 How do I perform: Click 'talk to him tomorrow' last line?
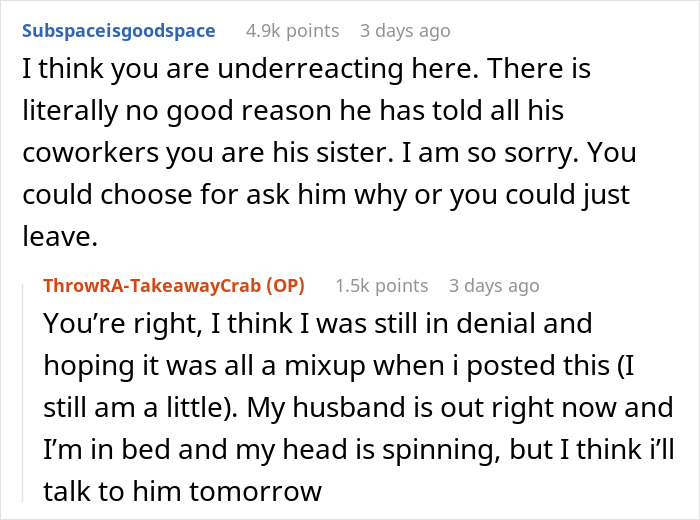click(x=183, y=491)
